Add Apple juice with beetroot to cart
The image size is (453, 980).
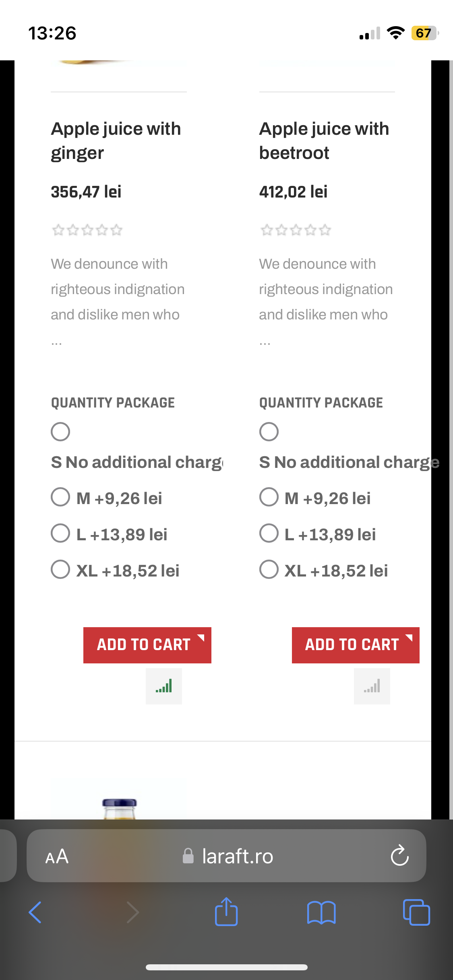pos(355,645)
